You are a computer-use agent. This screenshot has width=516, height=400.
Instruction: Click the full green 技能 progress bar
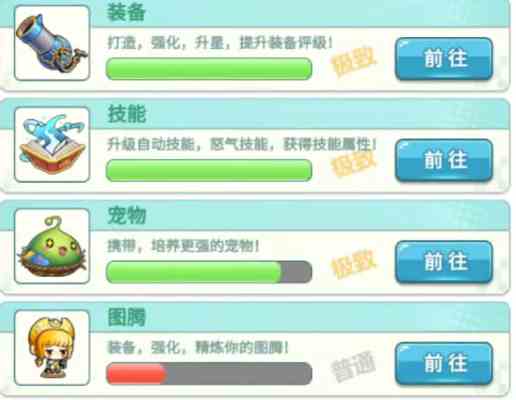tap(209, 170)
